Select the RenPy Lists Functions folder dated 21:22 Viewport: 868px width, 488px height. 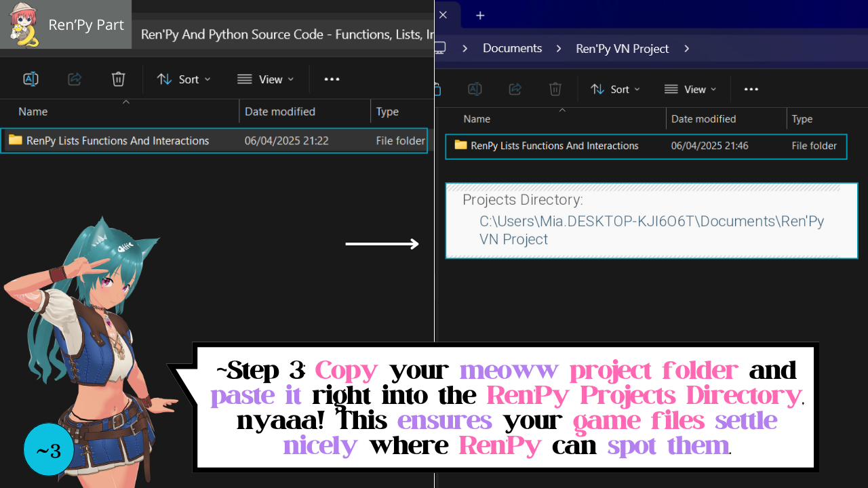pyautogui.click(x=214, y=141)
